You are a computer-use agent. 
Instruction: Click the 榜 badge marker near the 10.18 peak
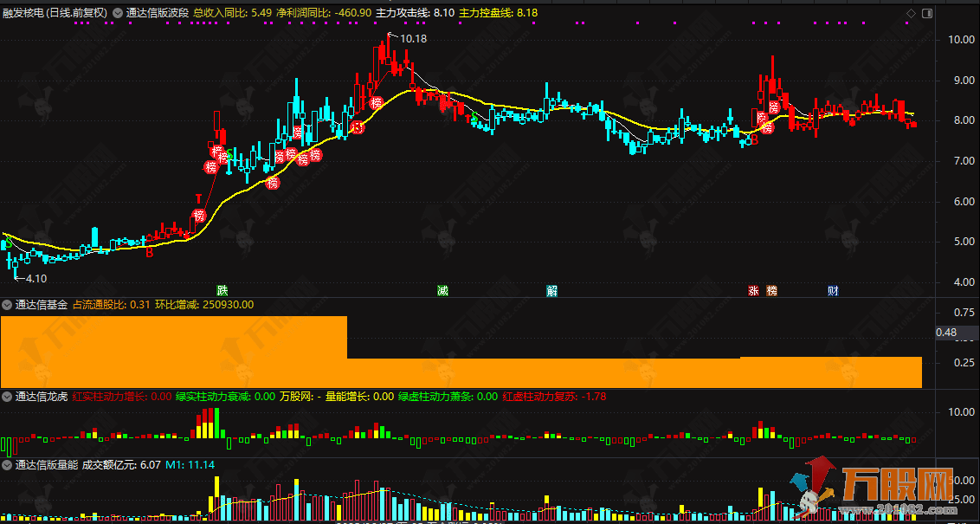point(376,103)
